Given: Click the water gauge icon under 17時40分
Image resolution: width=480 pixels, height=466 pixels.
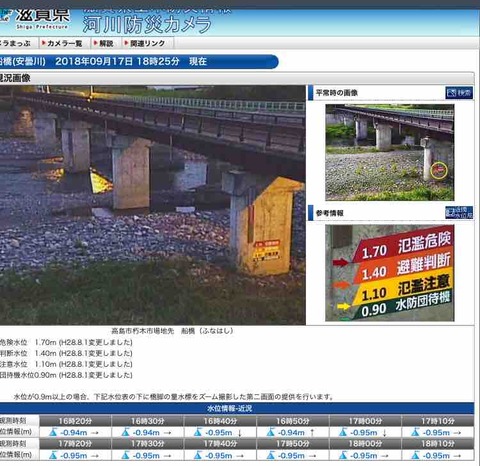Looking at the screenshot, I should click(198, 455).
